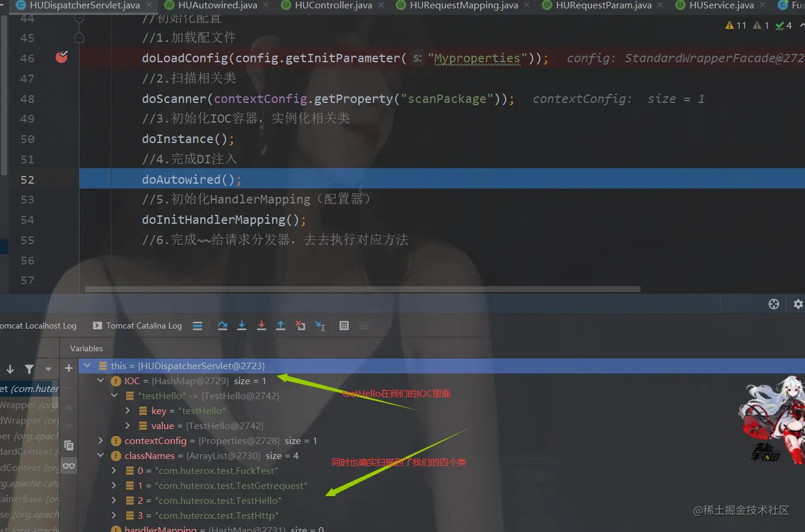Click line 52 doAutowired() call

(x=192, y=180)
